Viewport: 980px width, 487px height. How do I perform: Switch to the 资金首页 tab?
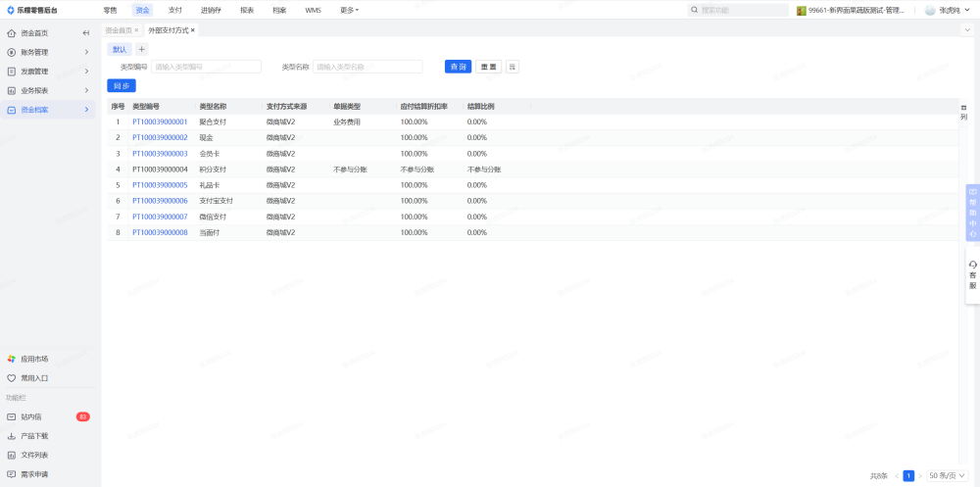pos(118,30)
